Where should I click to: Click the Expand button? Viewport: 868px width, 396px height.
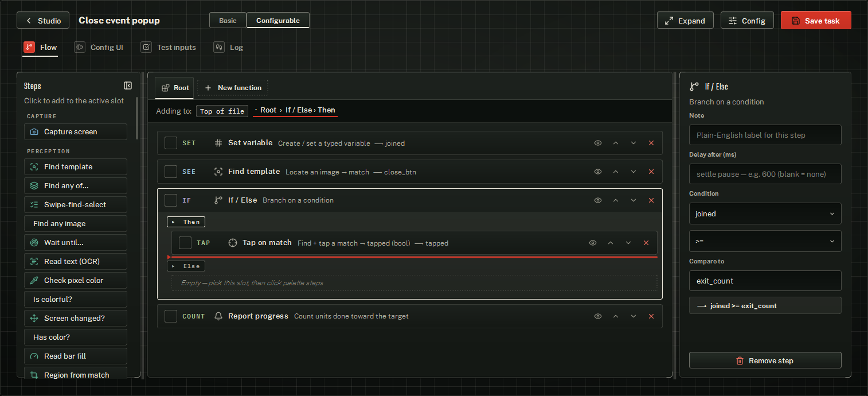point(685,20)
